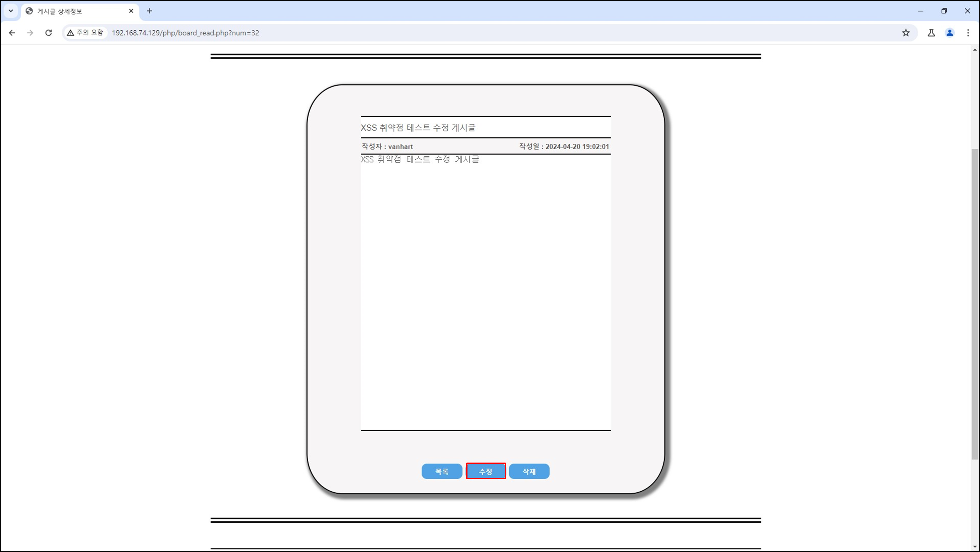Click the date 작성일 : 2024-04-20 19:02:01

tap(564, 147)
